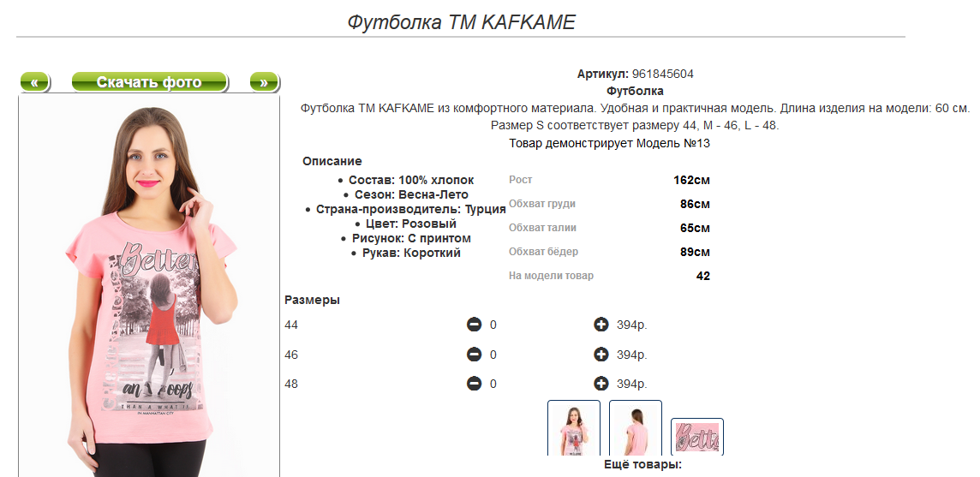Image resolution: width=980 pixels, height=477 pixels.
Task: Click the page title Футболка ТМ KAFKAME
Action: tap(461, 22)
